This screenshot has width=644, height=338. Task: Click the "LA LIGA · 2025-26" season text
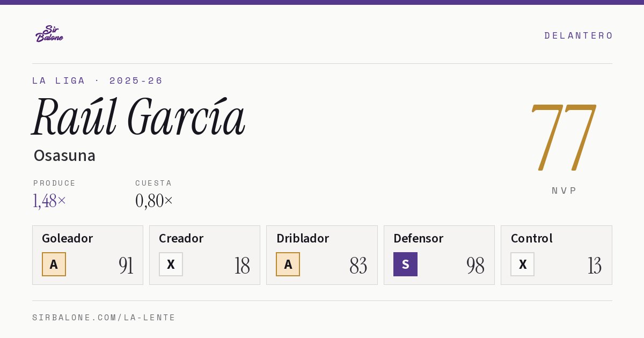pos(98,80)
